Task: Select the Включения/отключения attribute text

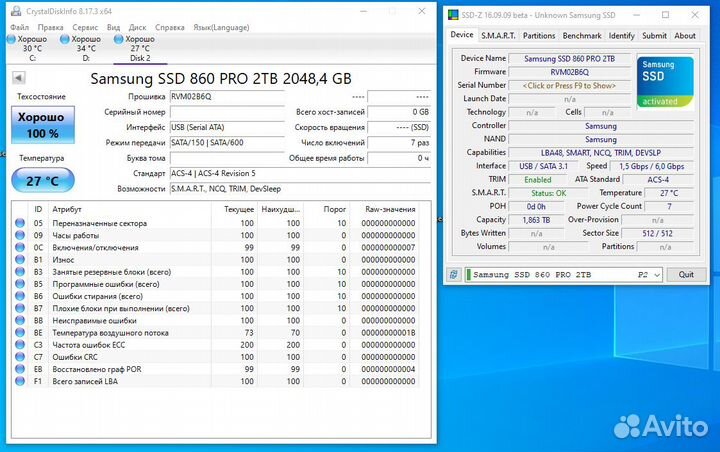Action: (95, 248)
